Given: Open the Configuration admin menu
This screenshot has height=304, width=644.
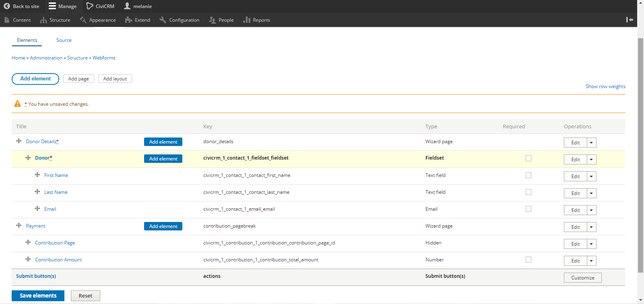Looking at the screenshot, I should pos(179,20).
